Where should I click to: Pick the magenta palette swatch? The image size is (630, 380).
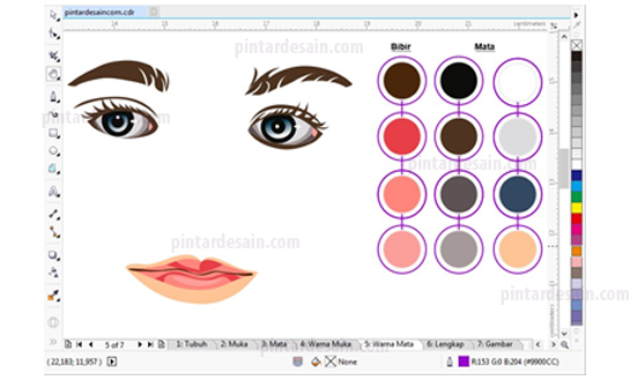point(577,229)
